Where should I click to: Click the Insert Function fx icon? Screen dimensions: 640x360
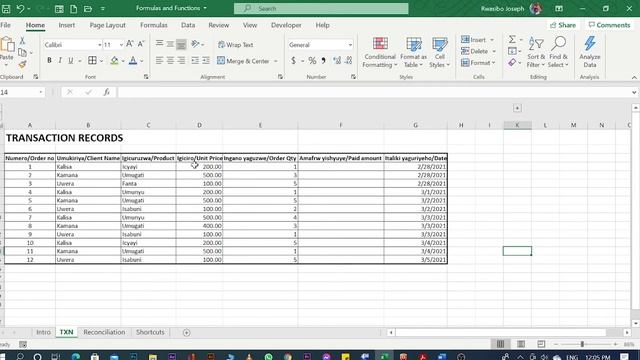tap(107, 92)
